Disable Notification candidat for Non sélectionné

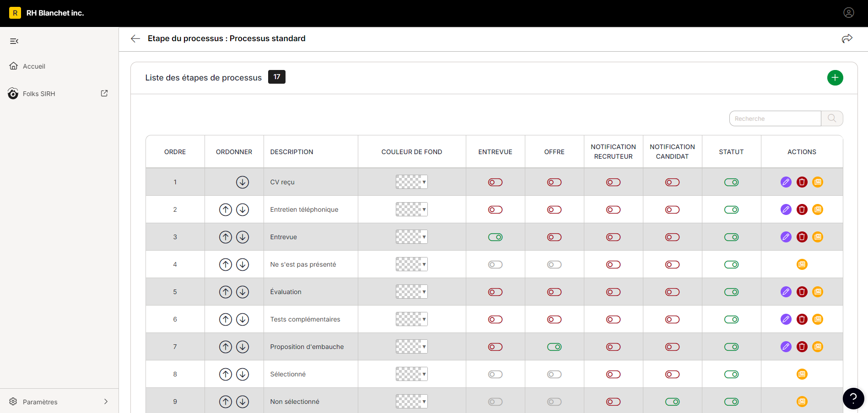673,402
